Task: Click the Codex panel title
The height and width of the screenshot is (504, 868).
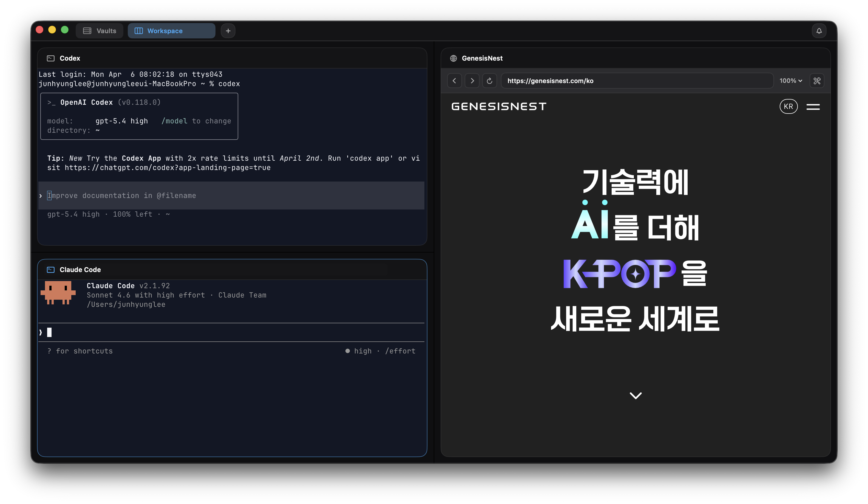Action: coord(70,58)
